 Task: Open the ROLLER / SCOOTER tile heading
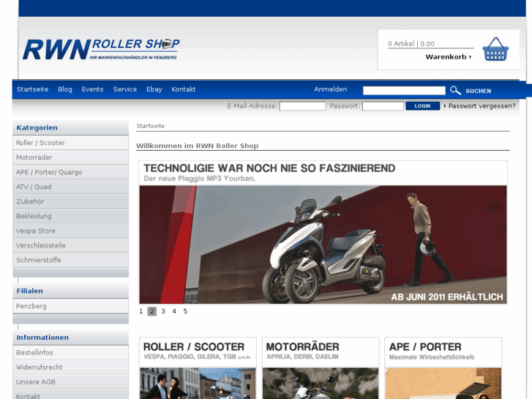[194, 347]
